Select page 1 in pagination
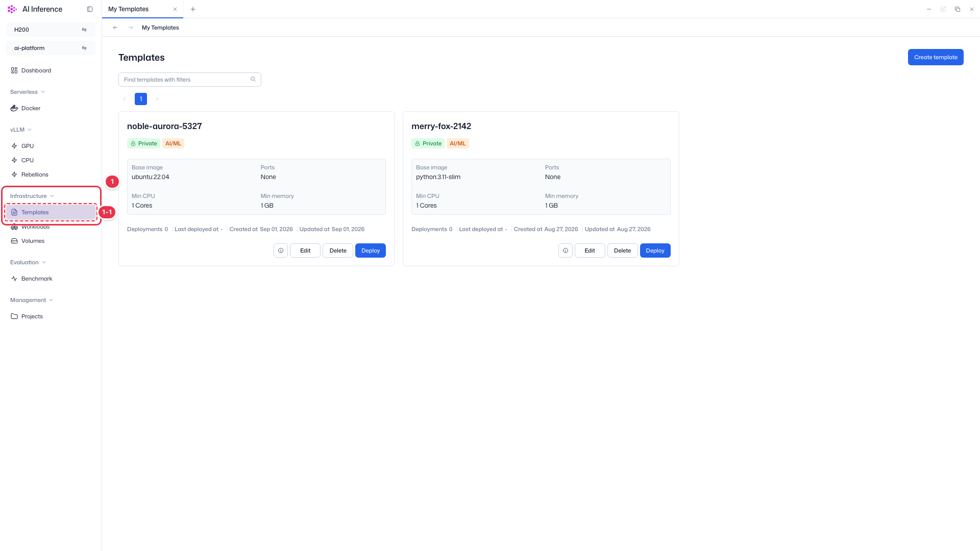The width and height of the screenshot is (980, 551). click(x=141, y=99)
